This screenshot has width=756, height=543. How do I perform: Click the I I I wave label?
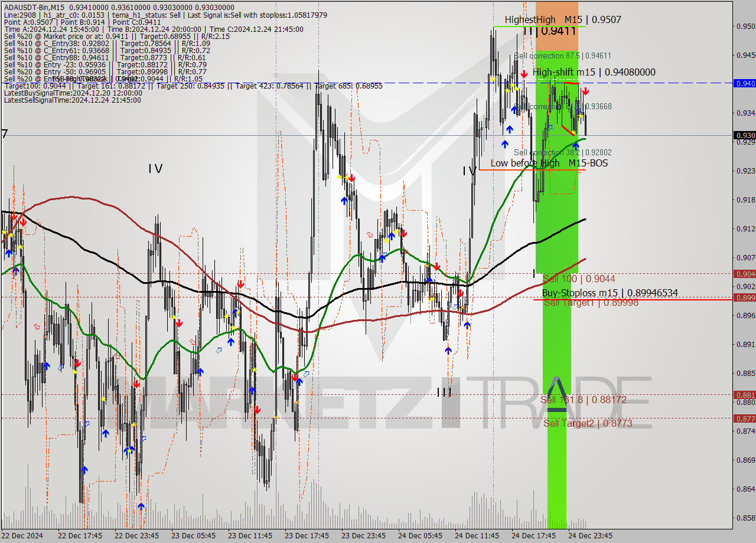pyautogui.click(x=444, y=392)
